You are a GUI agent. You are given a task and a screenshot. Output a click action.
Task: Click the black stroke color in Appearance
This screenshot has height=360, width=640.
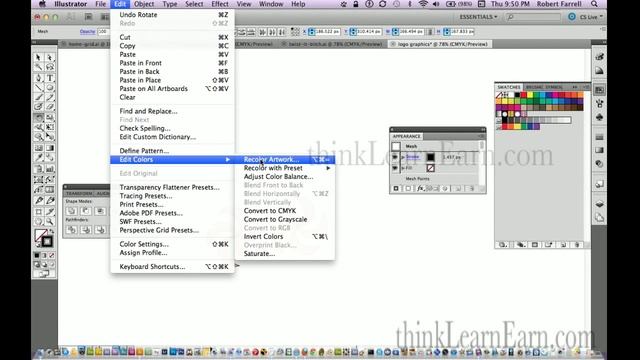click(430, 157)
